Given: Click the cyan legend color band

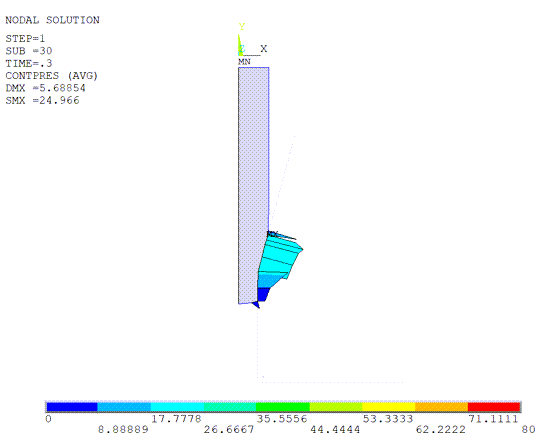Looking at the screenshot, I should 177,407.
